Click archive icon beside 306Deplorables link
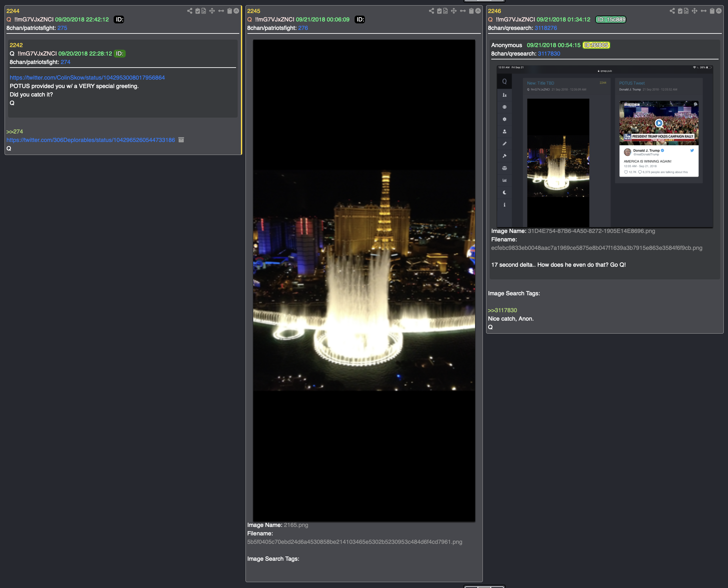The width and height of the screenshot is (728, 588). pyautogui.click(x=181, y=140)
